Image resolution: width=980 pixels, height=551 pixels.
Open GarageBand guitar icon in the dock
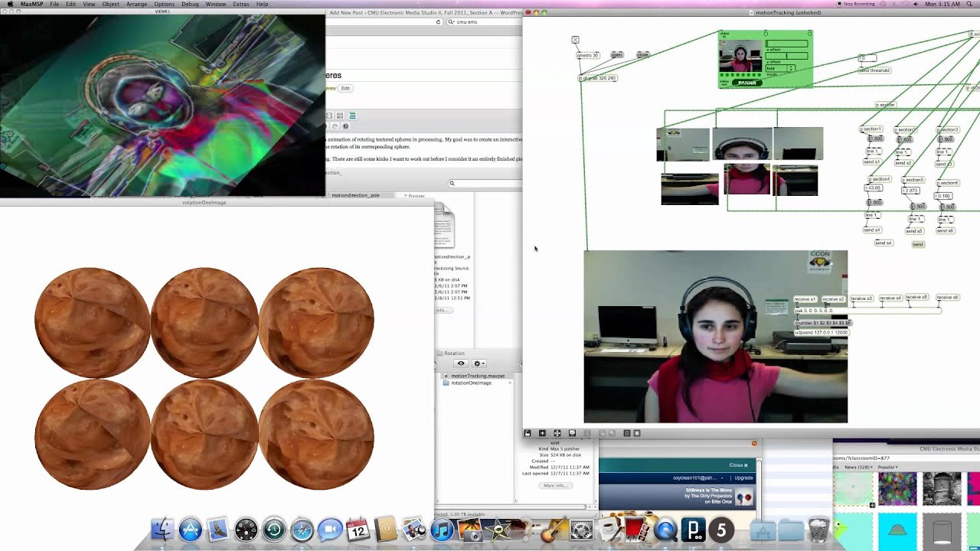[554, 530]
